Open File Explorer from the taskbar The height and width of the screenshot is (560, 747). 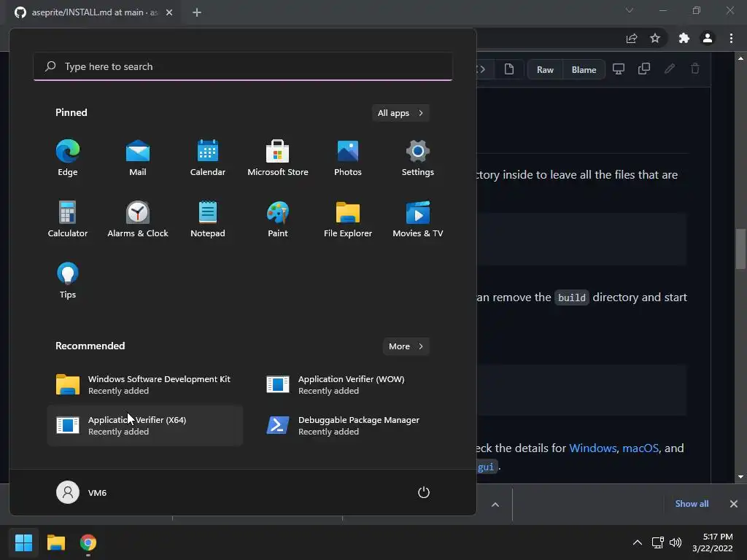55,542
